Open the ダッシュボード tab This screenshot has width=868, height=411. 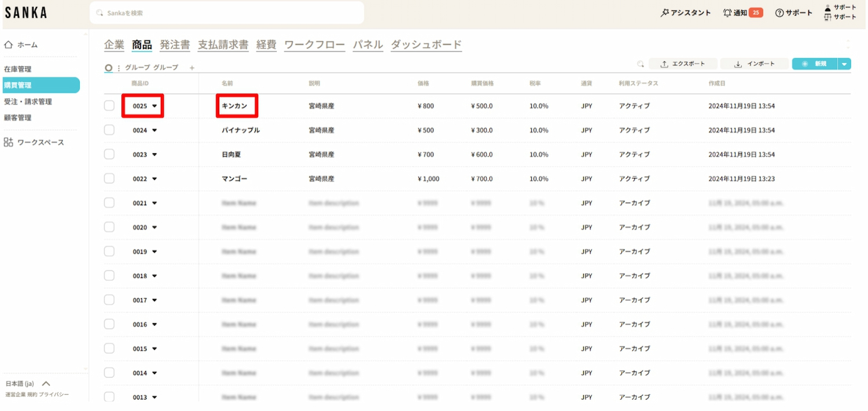[426, 45]
